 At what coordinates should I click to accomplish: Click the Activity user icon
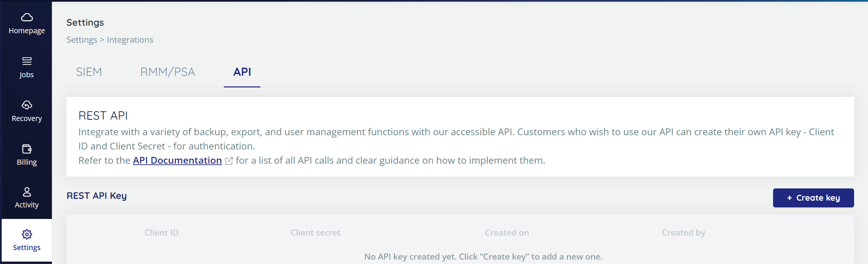pyautogui.click(x=27, y=192)
